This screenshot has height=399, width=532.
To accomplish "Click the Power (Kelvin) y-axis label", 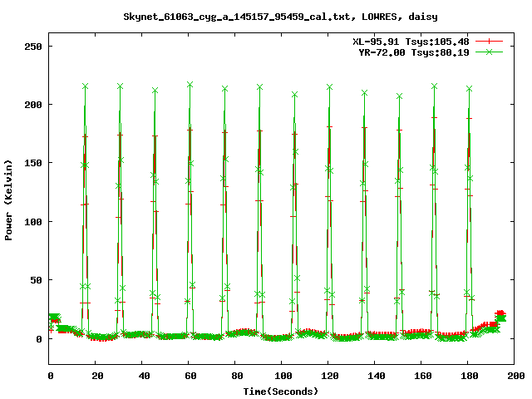I will (9, 199).
